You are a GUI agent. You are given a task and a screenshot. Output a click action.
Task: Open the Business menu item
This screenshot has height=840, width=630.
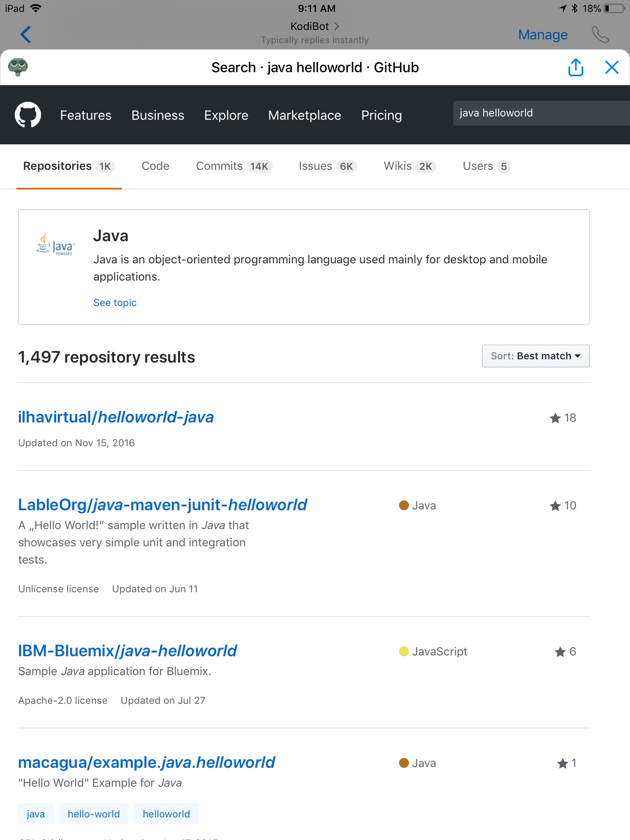click(158, 115)
